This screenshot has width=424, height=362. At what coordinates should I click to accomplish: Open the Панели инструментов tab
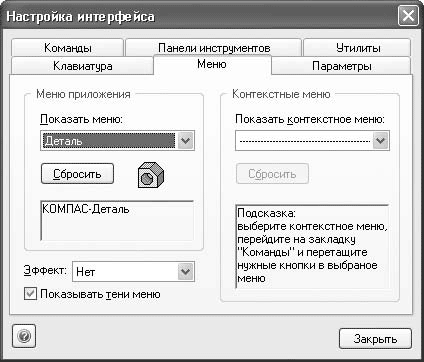click(x=214, y=48)
